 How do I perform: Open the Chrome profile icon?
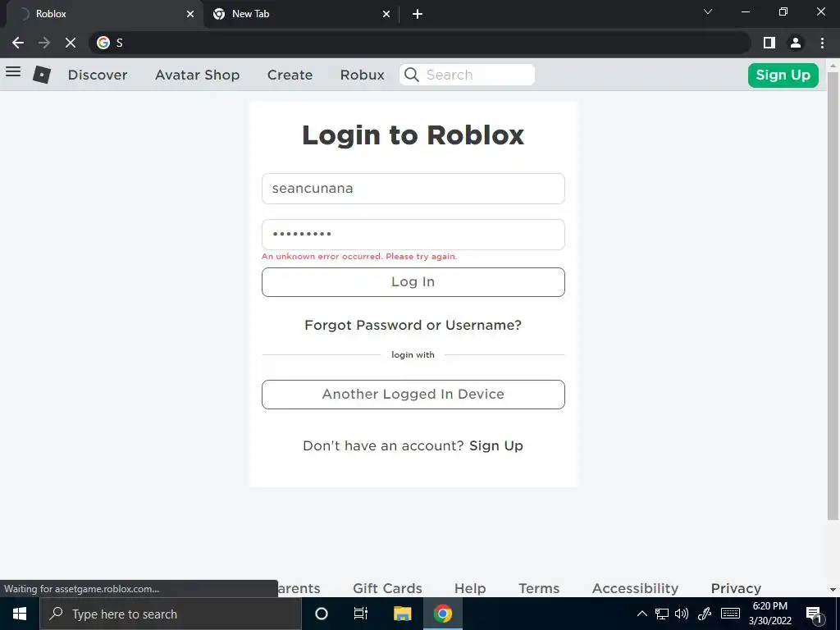tap(796, 43)
